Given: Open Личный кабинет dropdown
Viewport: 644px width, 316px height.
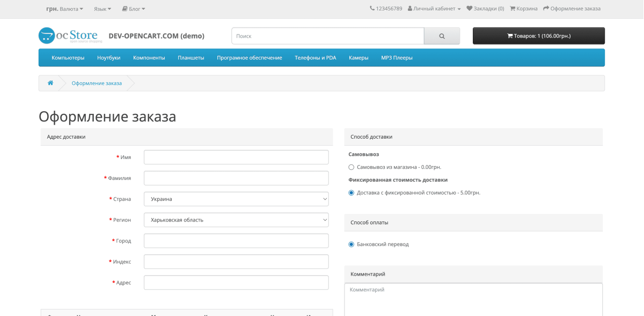Looking at the screenshot, I should pos(434,9).
